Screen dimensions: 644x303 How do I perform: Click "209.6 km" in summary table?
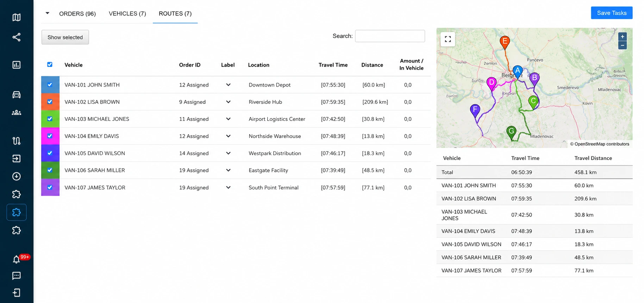click(x=586, y=199)
